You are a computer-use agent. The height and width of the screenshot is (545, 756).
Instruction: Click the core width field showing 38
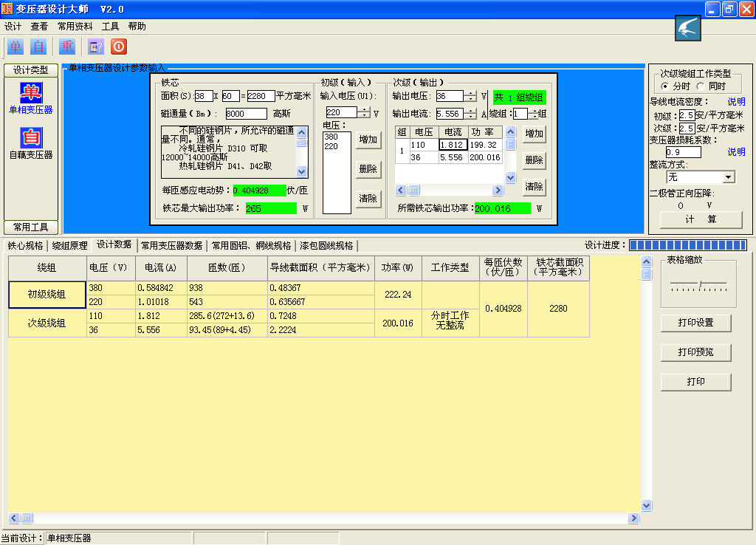[x=204, y=96]
